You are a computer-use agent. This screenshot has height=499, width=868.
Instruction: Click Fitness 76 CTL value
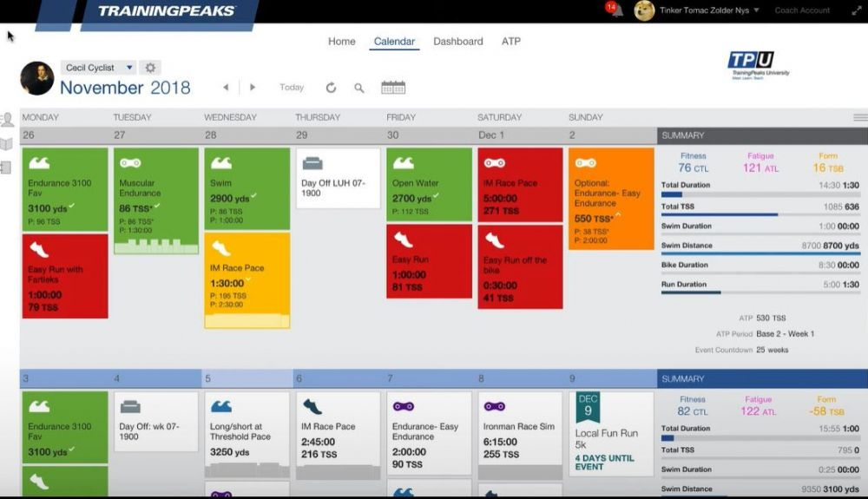(693, 168)
